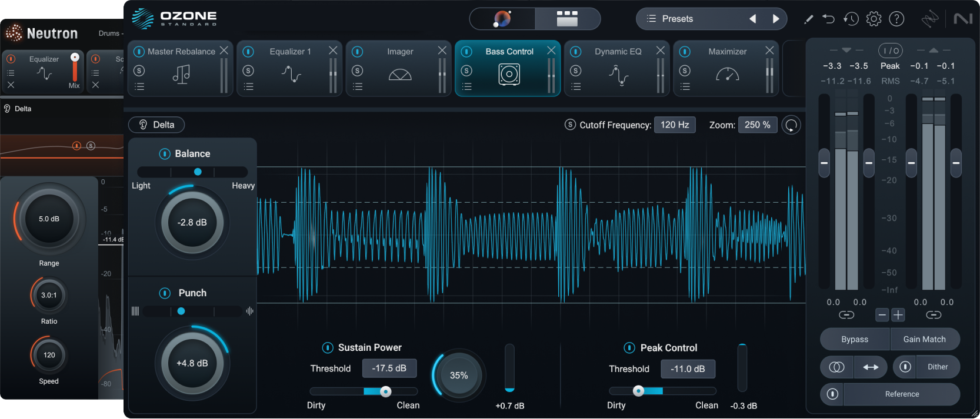Select the Master Rebalance module

pyautogui.click(x=181, y=68)
